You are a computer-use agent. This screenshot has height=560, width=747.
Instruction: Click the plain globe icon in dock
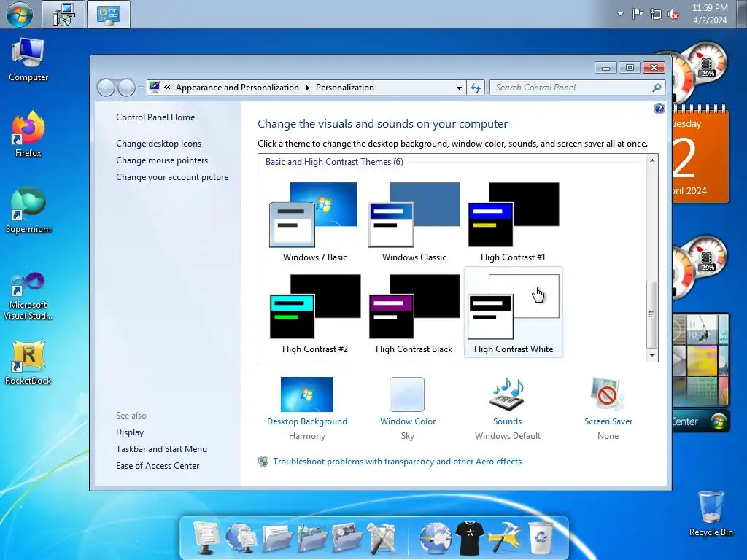click(x=435, y=538)
